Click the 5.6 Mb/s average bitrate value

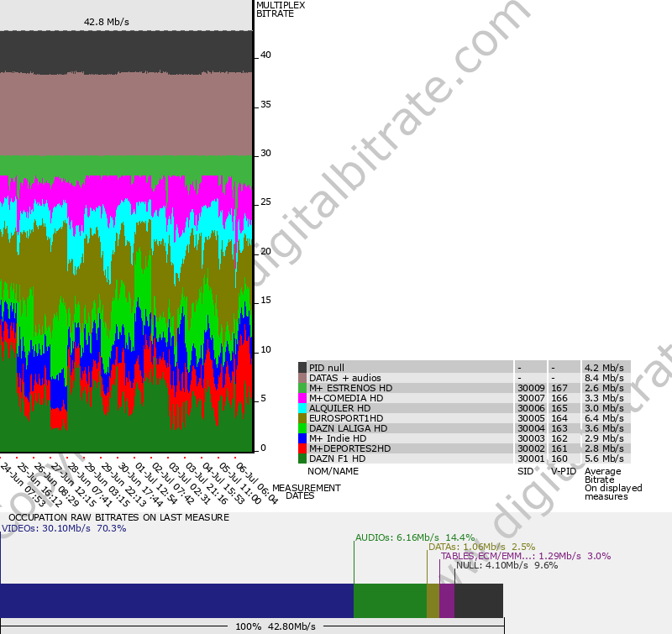click(x=604, y=458)
